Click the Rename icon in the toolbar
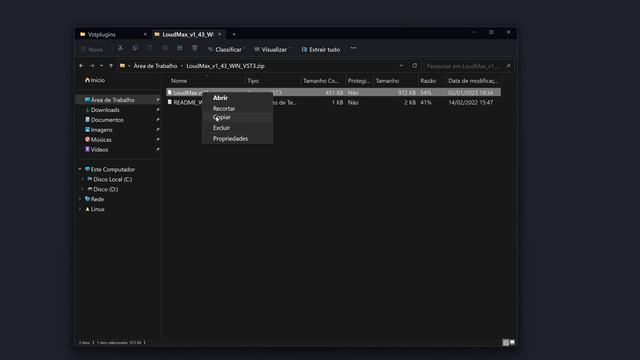Screen dimensions: 640x360 coord(165,49)
